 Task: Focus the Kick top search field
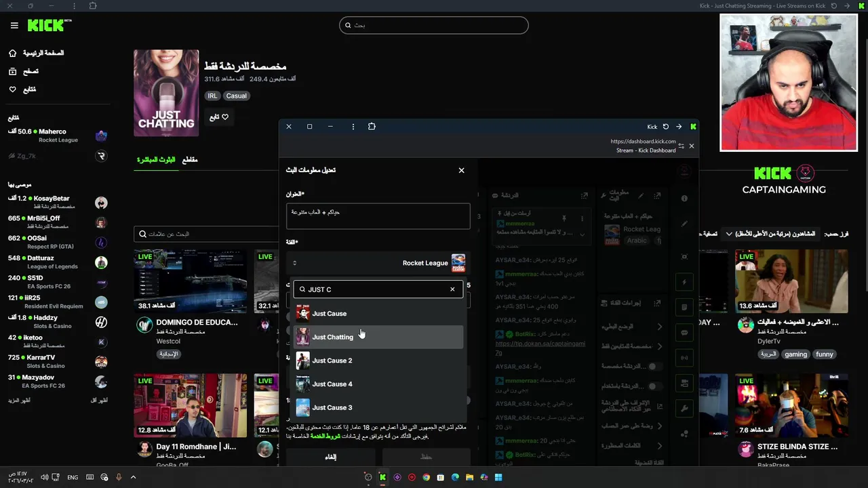pos(434,25)
